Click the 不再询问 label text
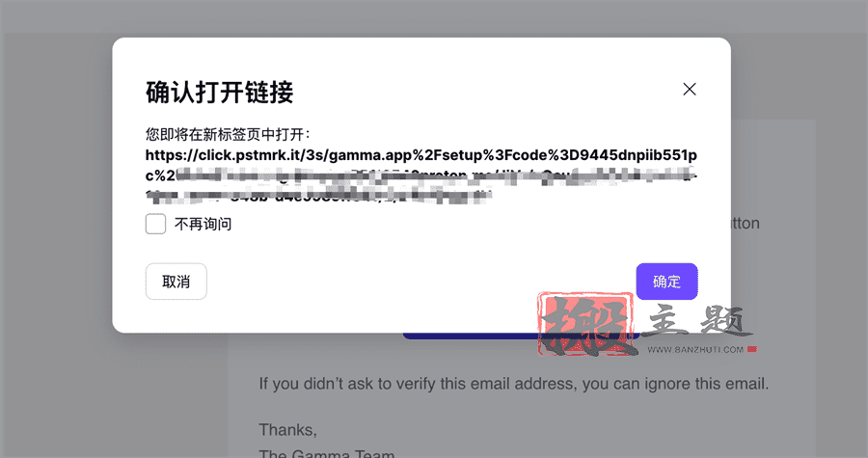868x458 pixels. point(203,224)
